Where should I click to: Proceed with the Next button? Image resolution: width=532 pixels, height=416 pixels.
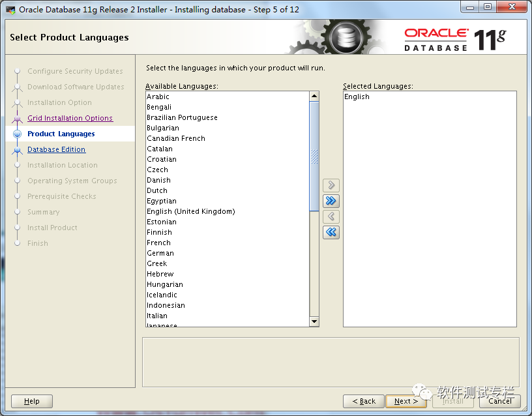click(x=406, y=401)
